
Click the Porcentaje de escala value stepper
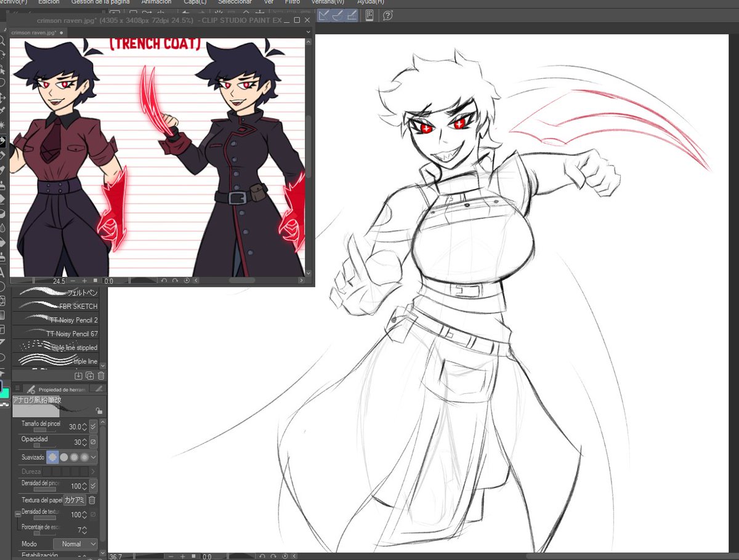tap(86, 530)
